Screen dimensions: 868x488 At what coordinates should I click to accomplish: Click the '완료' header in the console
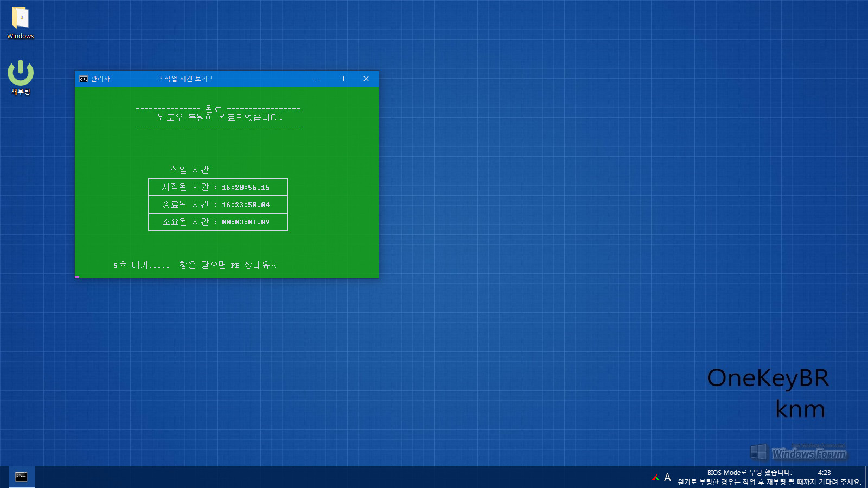coord(214,108)
